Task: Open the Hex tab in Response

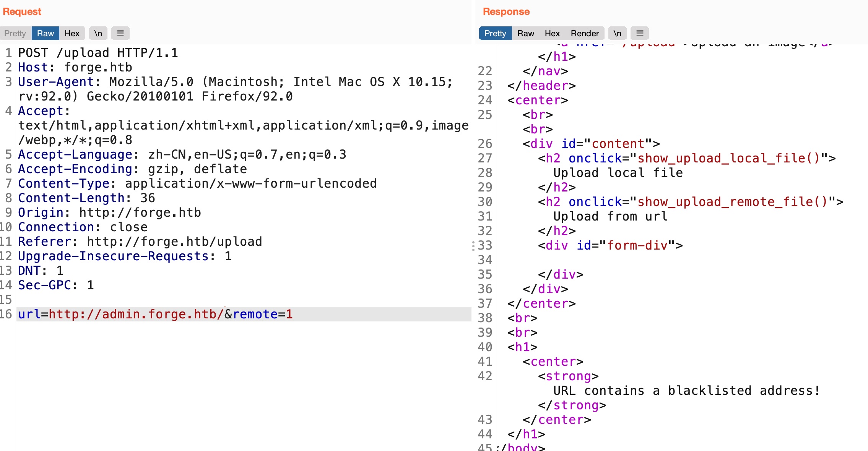Action: pos(552,33)
